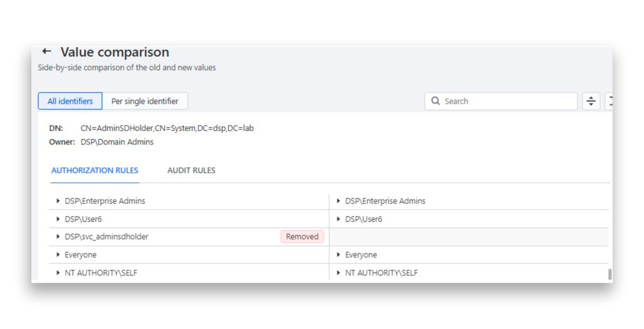Expand DSP\User6 in the old values column

(58, 219)
